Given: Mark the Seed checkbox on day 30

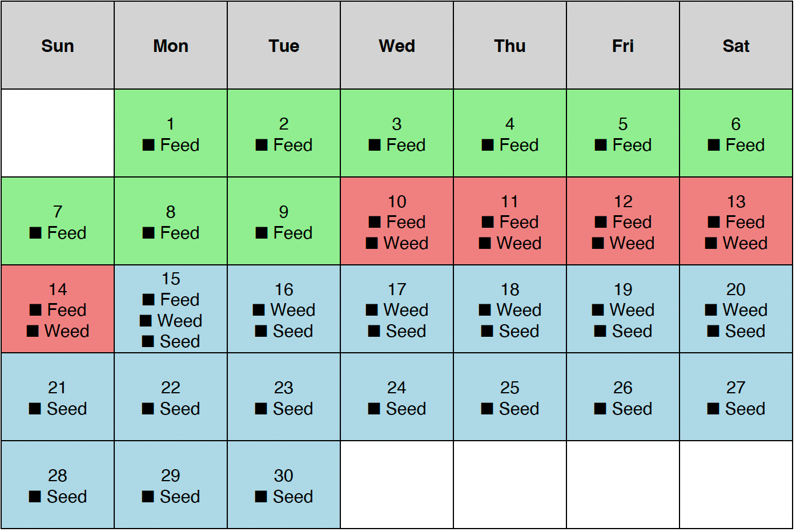Looking at the screenshot, I should (261, 497).
